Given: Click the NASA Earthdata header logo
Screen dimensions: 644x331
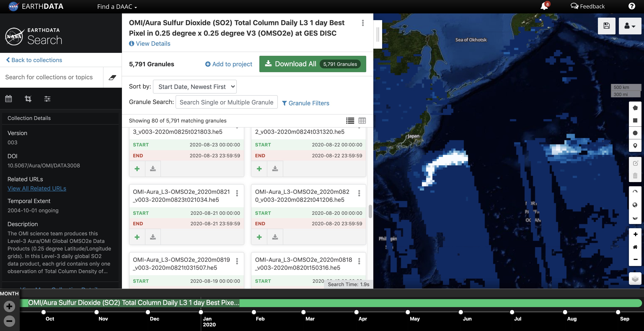Looking at the screenshot, I should click(x=36, y=6).
